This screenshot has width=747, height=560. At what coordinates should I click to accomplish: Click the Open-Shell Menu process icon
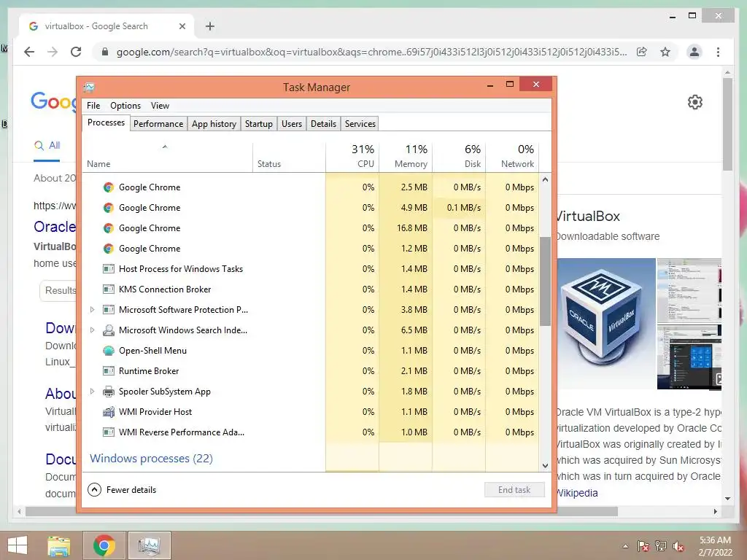tap(109, 351)
